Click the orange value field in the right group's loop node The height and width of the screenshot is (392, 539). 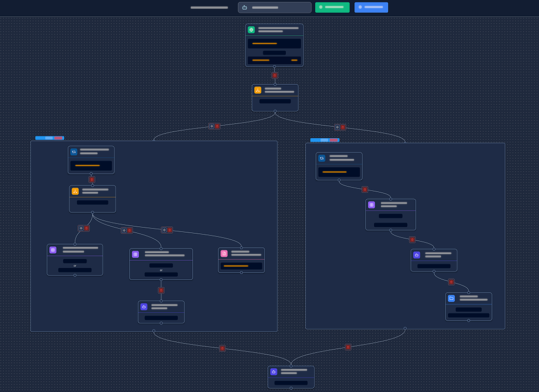(x=339, y=172)
